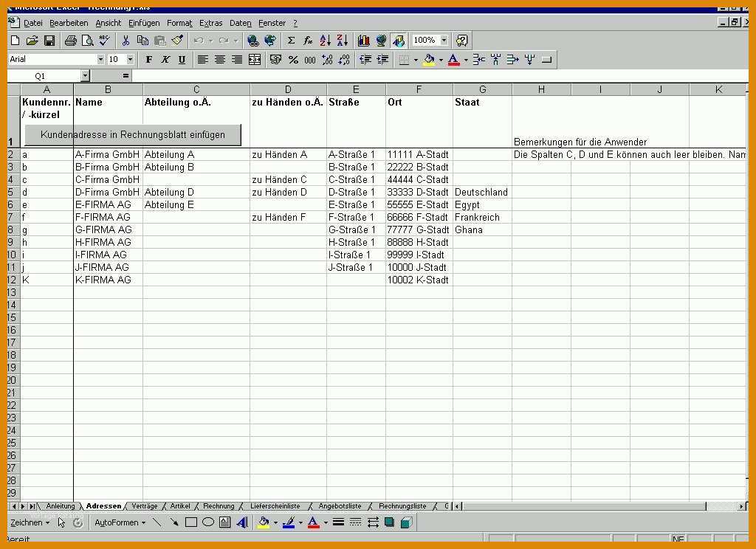
Task: Select column header F
Action: (419, 89)
